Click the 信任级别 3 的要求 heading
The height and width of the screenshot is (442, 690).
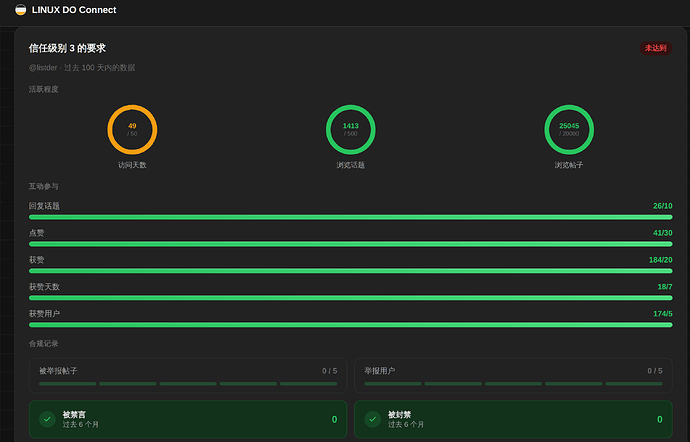click(x=67, y=48)
